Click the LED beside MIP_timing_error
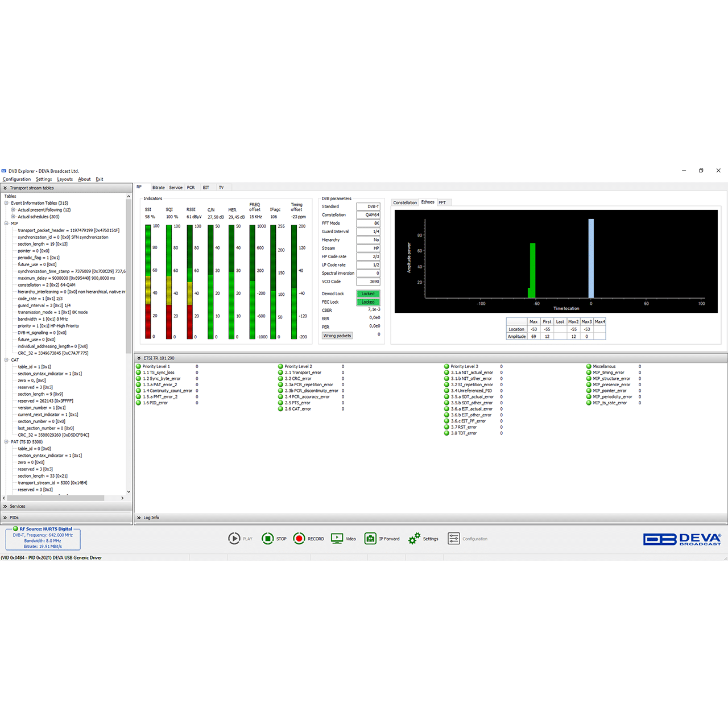Screen dimensions: 728x728 [x=589, y=373]
